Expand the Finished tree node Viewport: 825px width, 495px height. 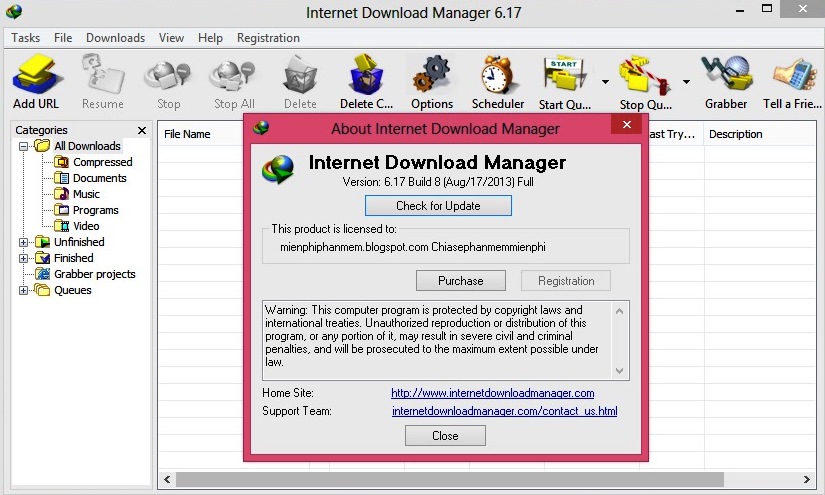[x=23, y=258]
